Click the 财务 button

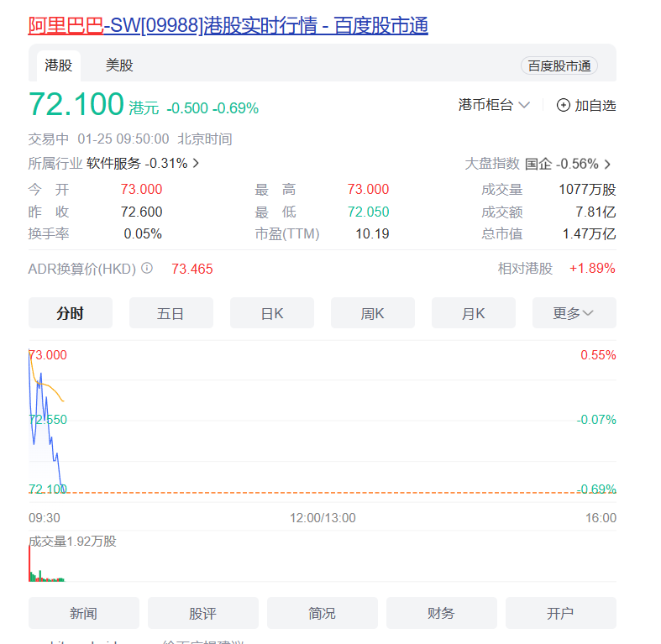pos(441,613)
